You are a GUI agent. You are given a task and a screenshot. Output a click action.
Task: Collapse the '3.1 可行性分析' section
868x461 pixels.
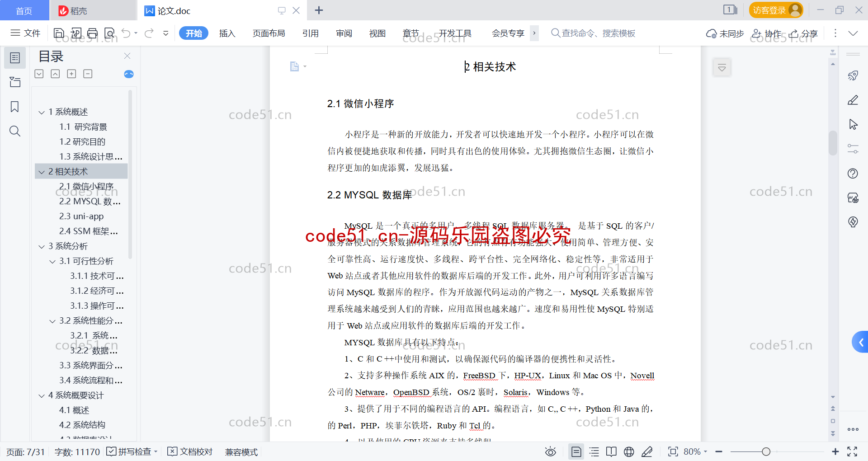[52, 261]
